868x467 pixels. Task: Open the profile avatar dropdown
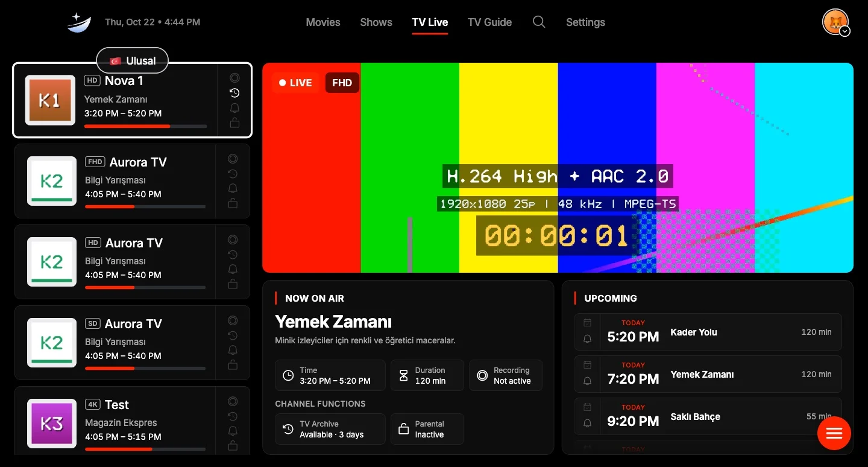click(836, 23)
